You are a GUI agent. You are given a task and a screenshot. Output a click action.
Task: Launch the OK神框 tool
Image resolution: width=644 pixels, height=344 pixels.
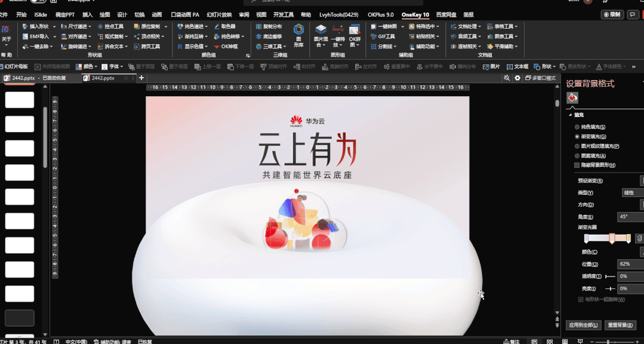(x=226, y=47)
